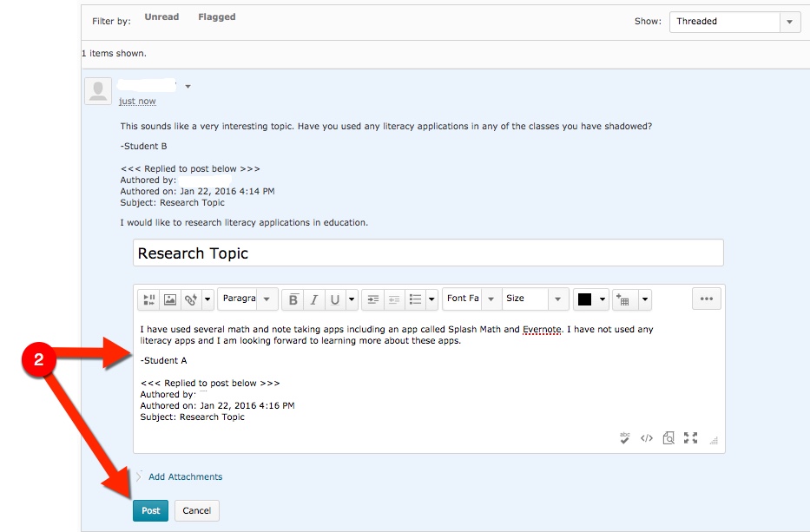
Task: Click the Post button
Action: pyautogui.click(x=150, y=510)
